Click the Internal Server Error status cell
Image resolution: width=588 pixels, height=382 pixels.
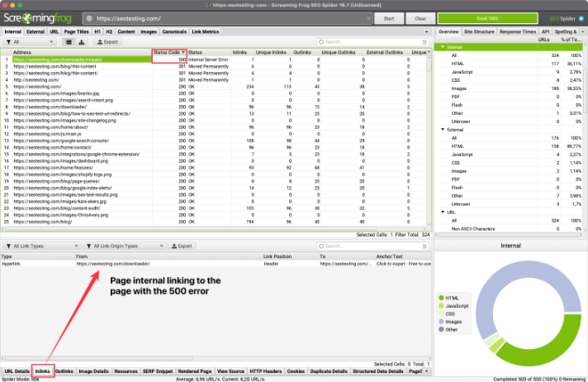(x=208, y=60)
